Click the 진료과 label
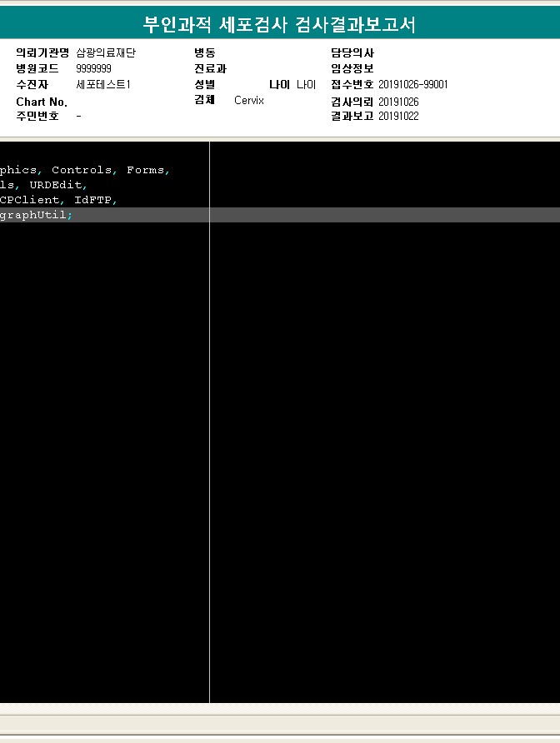The height and width of the screenshot is (743, 560). (x=211, y=68)
